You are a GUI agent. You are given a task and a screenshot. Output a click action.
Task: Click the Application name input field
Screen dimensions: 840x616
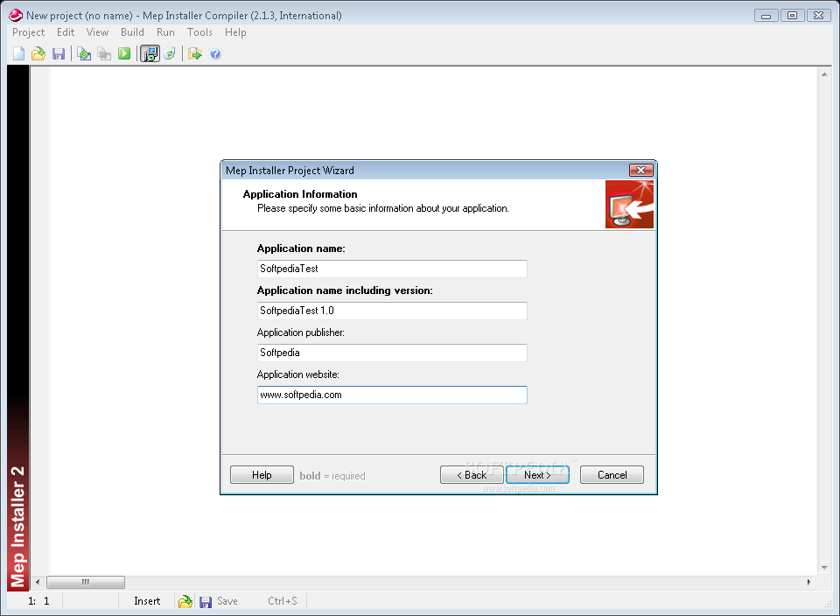click(x=392, y=269)
